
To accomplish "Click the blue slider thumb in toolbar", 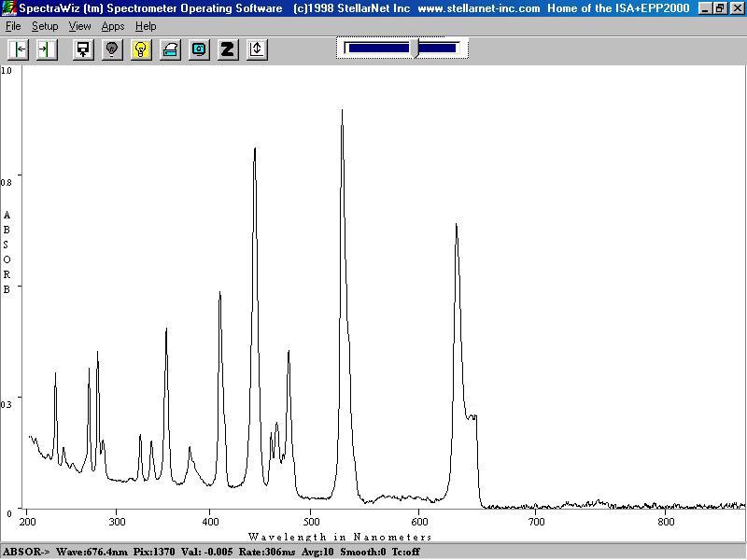I will (415, 49).
